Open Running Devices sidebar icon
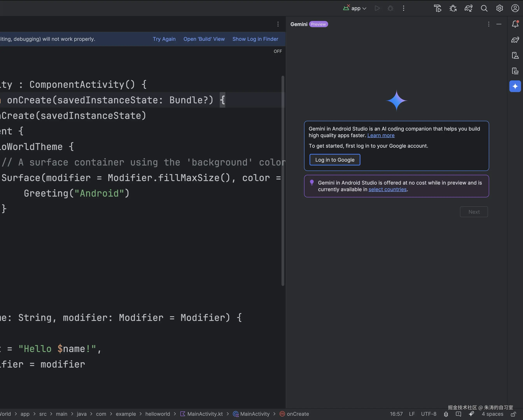This screenshot has height=420, width=523. pyautogui.click(x=515, y=71)
